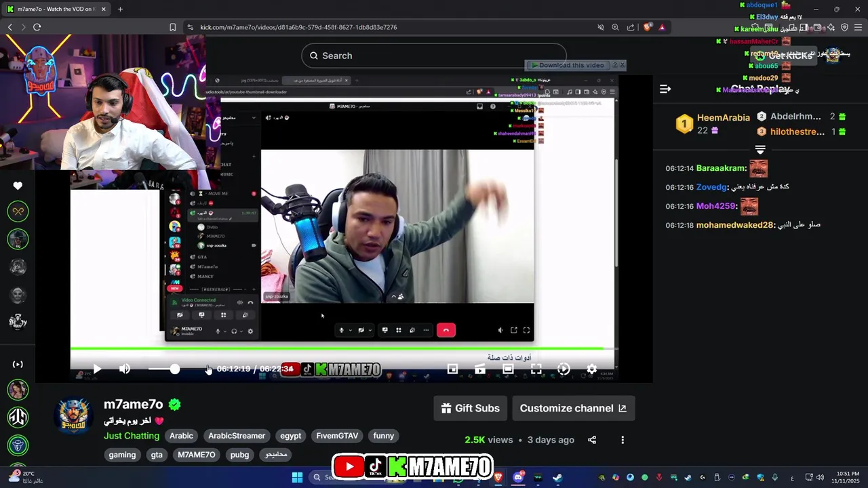The height and width of the screenshot is (488, 868).
Task: Open the three-dot more options menu
Action: (623, 440)
